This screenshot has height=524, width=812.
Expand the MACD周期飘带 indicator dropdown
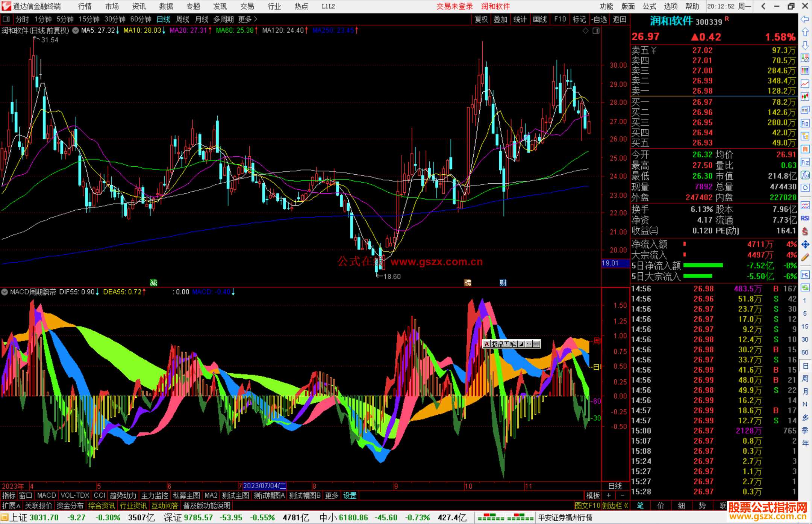[5, 292]
